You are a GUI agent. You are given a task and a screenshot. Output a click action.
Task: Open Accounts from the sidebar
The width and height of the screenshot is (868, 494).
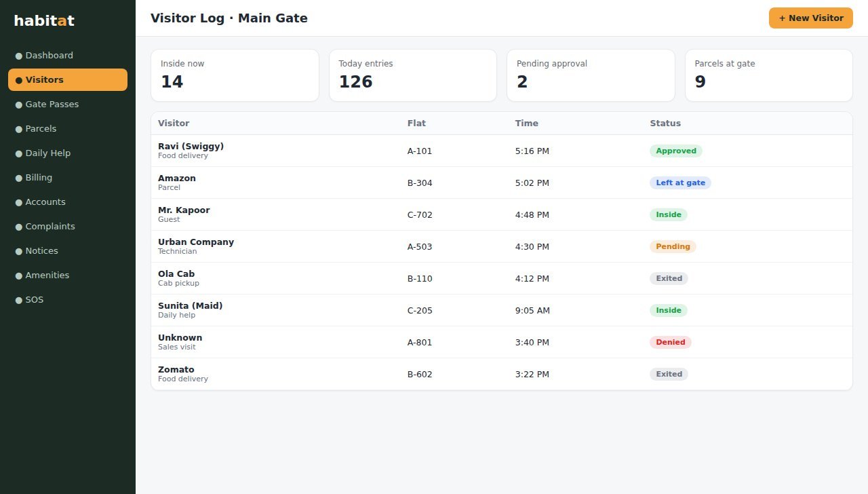click(x=68, y=202)
